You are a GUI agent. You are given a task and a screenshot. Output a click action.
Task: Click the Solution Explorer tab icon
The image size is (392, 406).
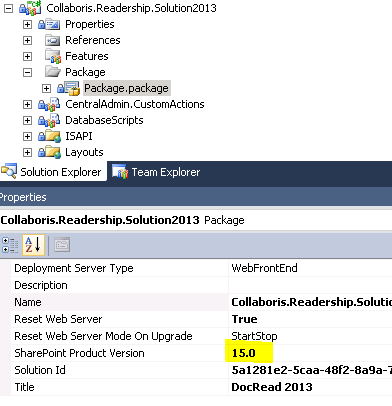(x=9, y=171)
